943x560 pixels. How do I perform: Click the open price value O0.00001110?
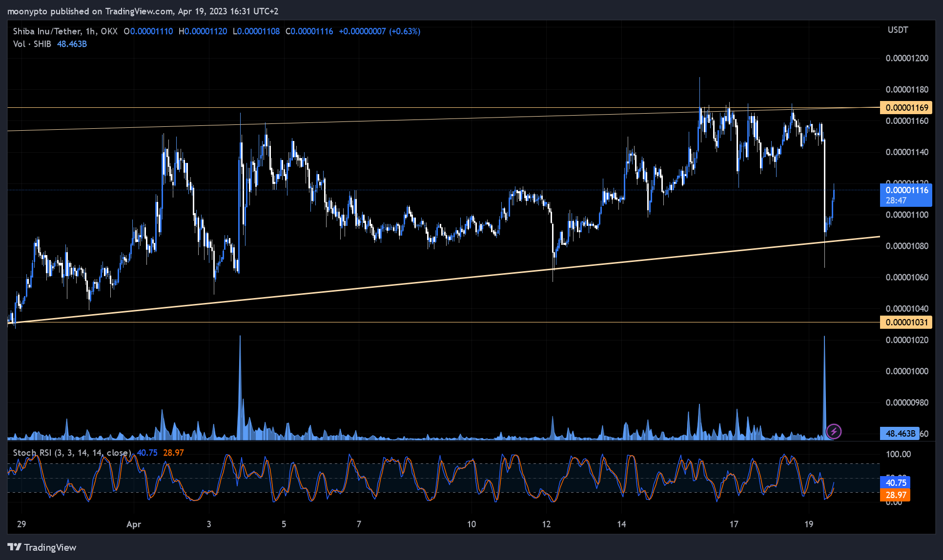click(x=148, y=31)
